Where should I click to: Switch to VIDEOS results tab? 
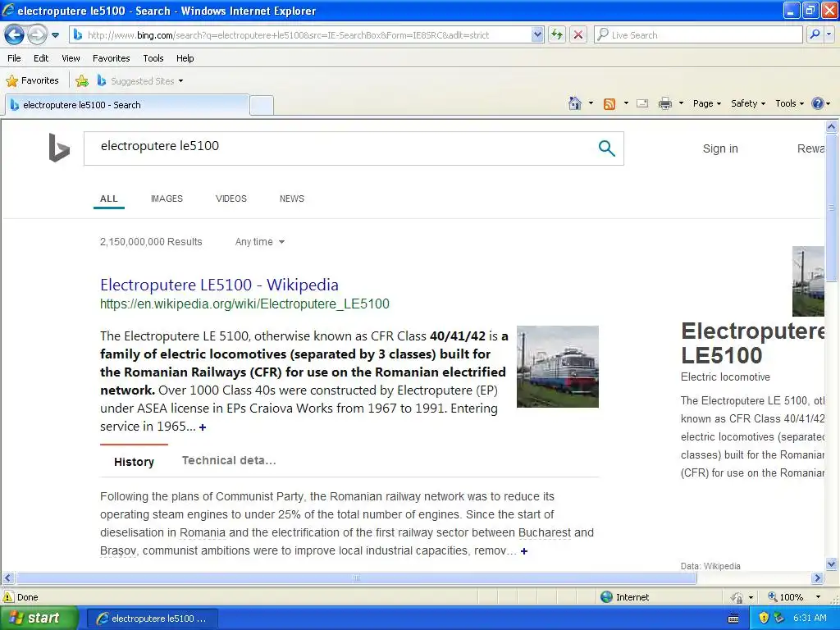tap(231, 199)
